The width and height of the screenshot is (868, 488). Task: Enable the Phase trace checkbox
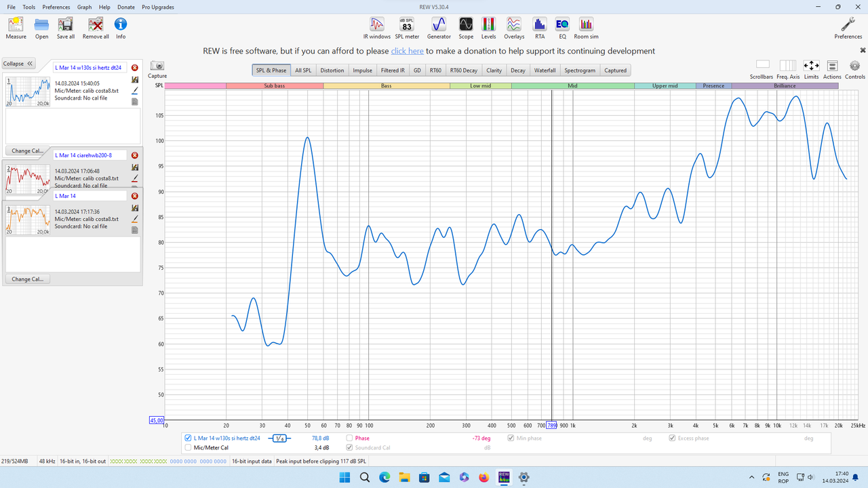(349, 439)
